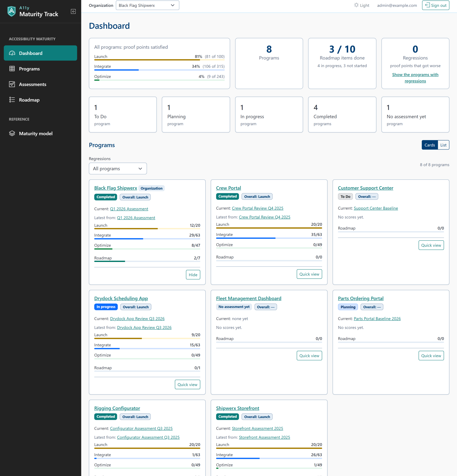Open the Q1 2026 Assessment current link

[129, 209]
